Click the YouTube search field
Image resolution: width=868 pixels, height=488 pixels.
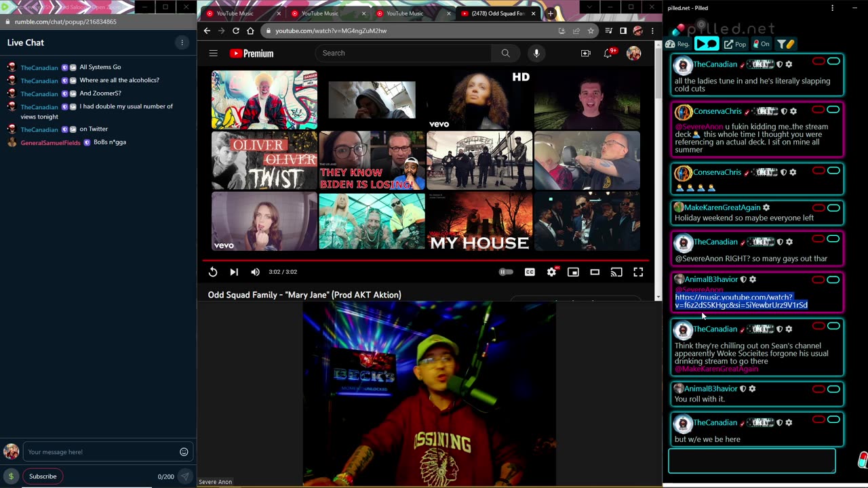(403, 53)
